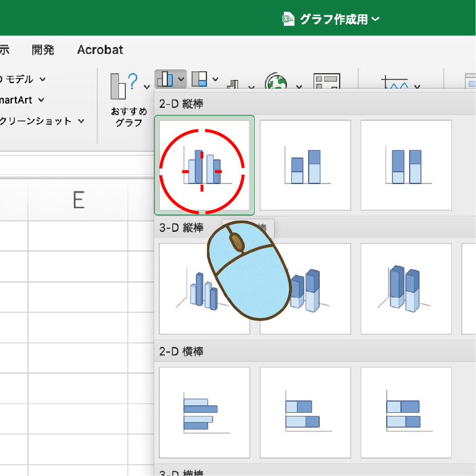Click the 2-D 縦棒 section heading
The height and width of the screenshot is (476, 476).
tap(181, 104)
